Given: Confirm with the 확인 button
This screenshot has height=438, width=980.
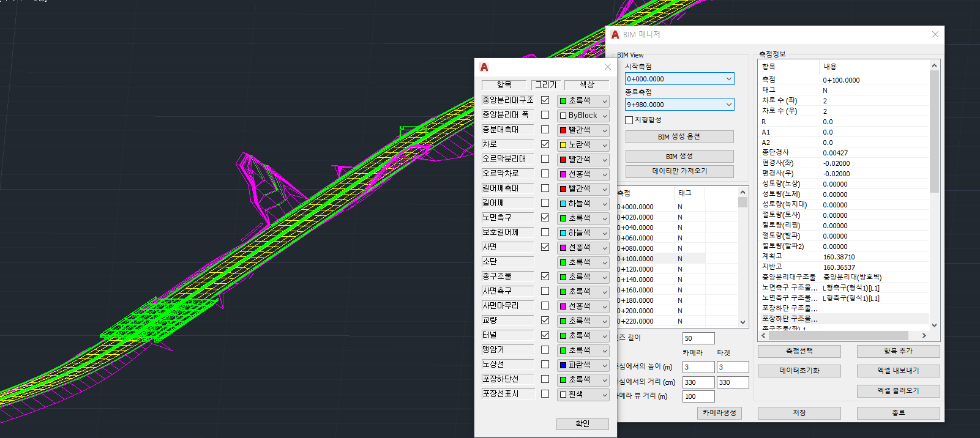Looking at the screenshot, I should (x=582, y=424).
